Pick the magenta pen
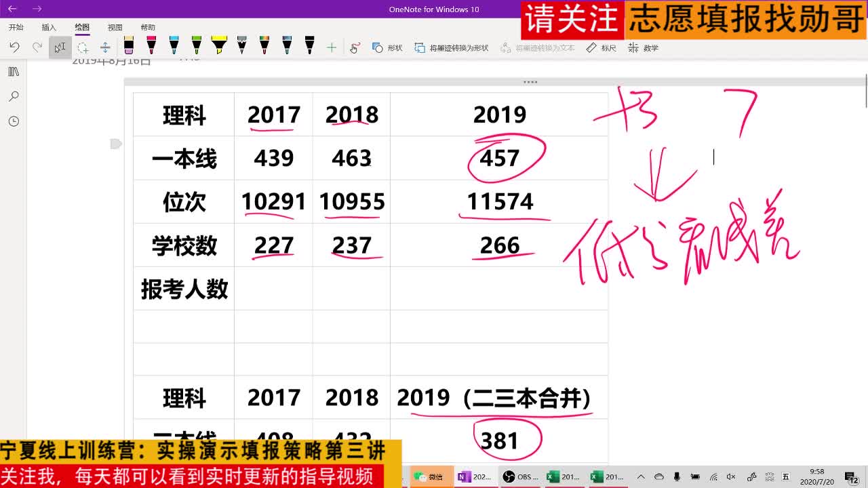Screen dimensions: 868x488 point(151,46)
